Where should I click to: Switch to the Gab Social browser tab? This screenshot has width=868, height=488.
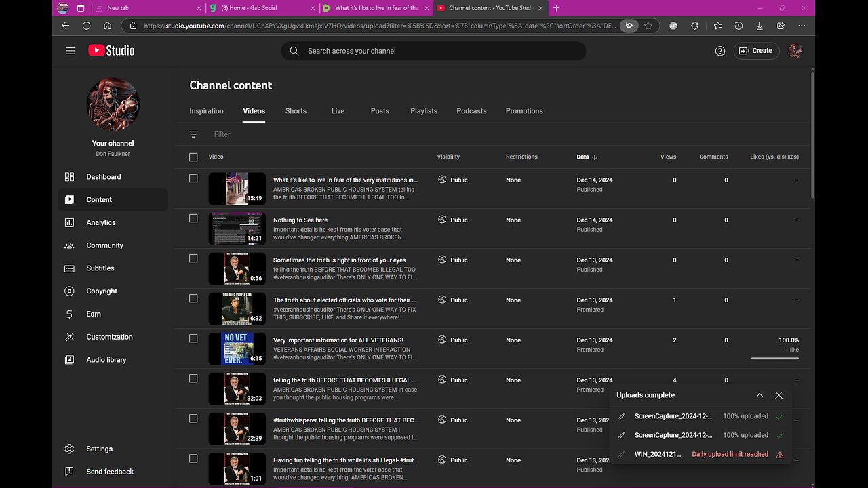[x=262, y=8]
